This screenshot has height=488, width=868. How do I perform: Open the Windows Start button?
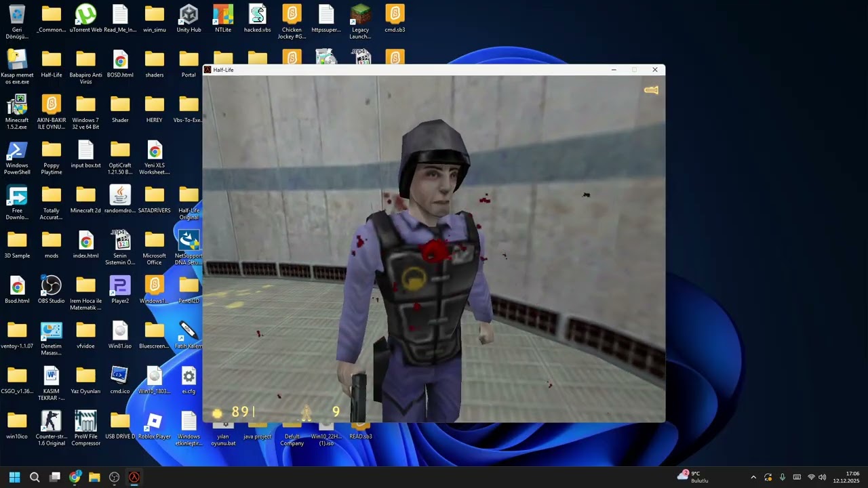click(14, 477)
